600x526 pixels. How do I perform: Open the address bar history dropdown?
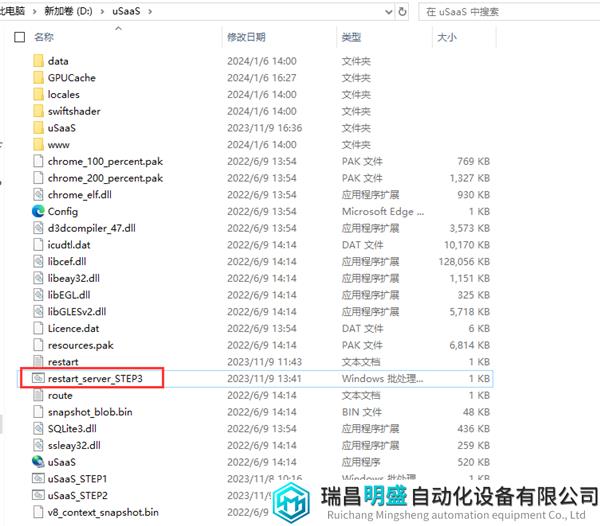388,12
